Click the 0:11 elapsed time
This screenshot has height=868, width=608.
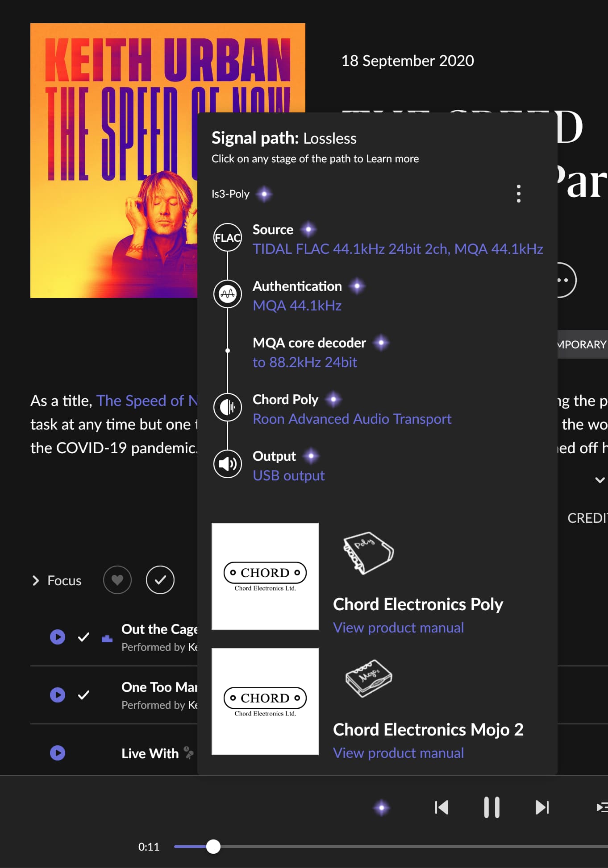tap(149, 847)
